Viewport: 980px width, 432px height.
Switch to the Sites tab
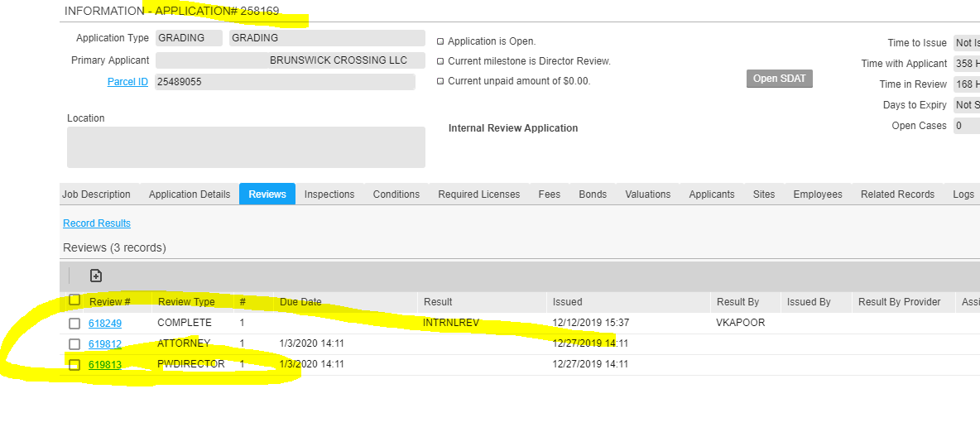click(764, 194)
